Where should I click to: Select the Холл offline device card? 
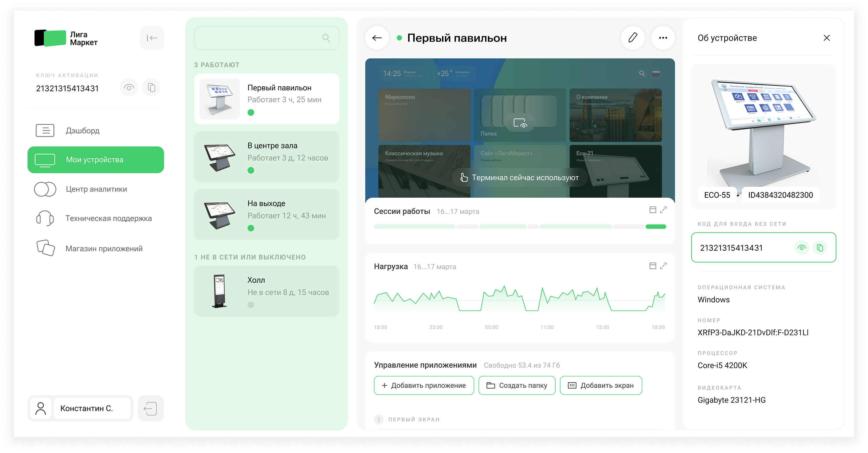267,291
